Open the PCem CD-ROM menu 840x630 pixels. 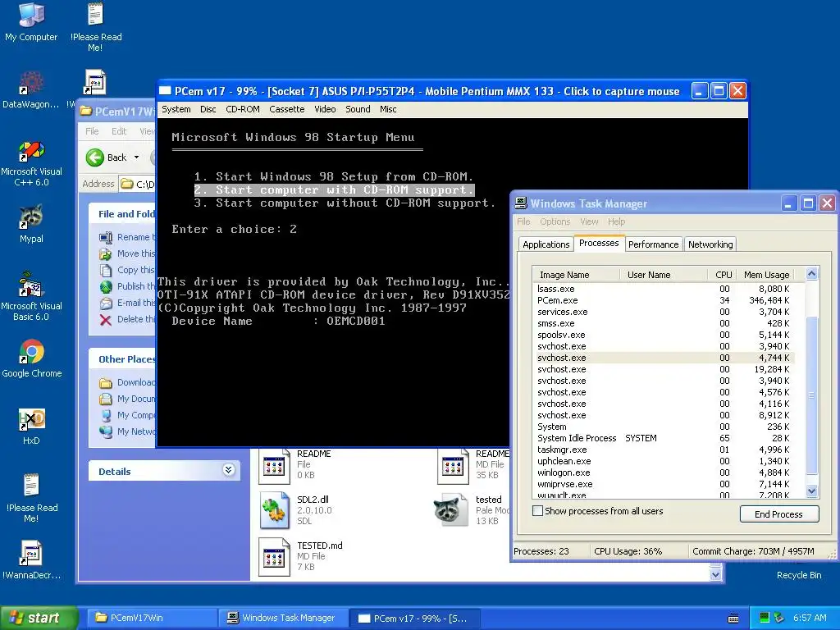[x=243, y=109]
